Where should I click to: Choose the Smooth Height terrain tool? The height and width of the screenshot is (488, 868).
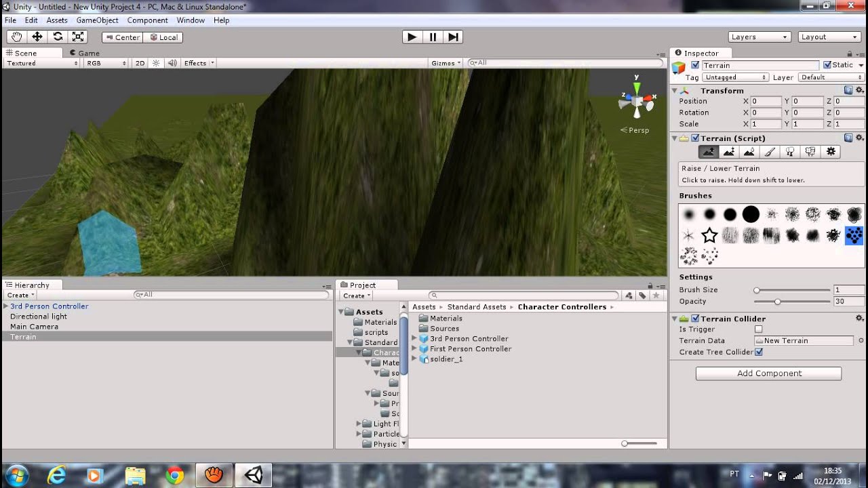point(749,152)
